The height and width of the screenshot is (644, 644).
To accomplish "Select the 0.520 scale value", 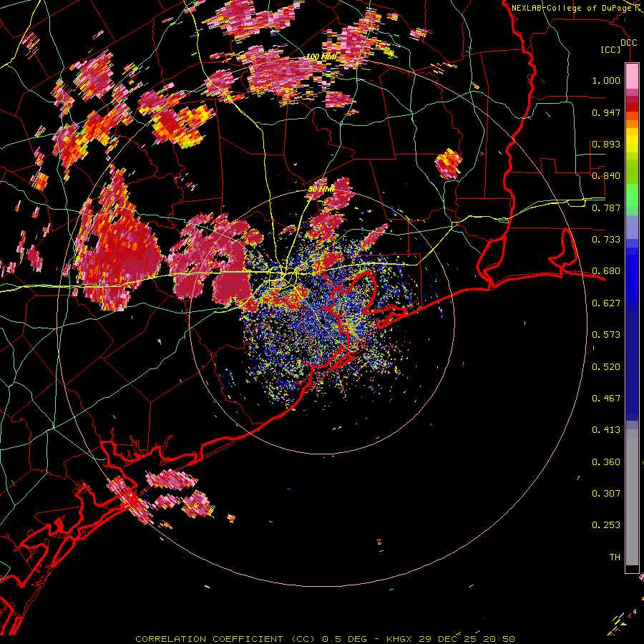I will coord(606,367).
